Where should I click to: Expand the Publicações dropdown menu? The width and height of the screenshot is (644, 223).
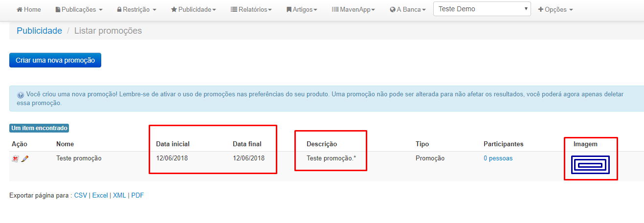tap(79, 9)
